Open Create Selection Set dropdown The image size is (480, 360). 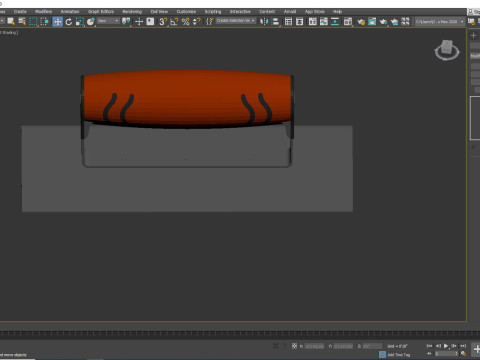point(236,21)
